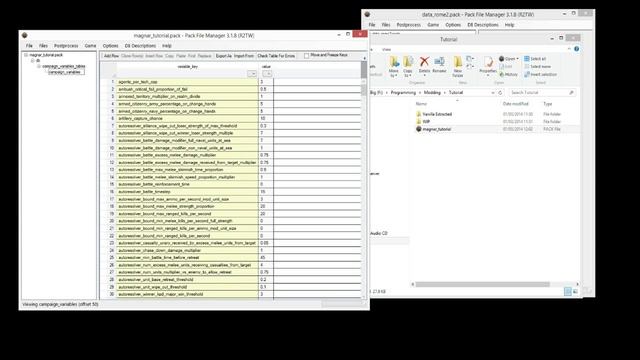Collapse magnar_tutorial.pack tree root

pos(26,55)
